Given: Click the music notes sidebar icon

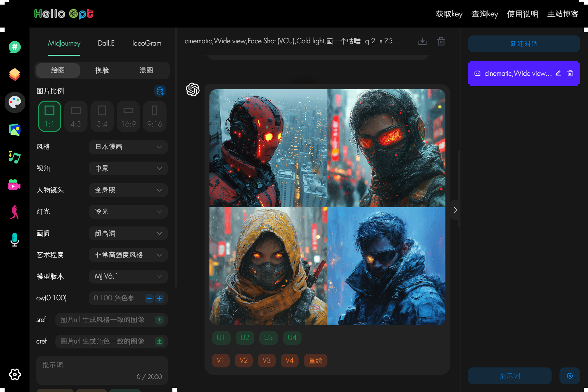Looking at the screenshot, I should [x=15, y=157].
